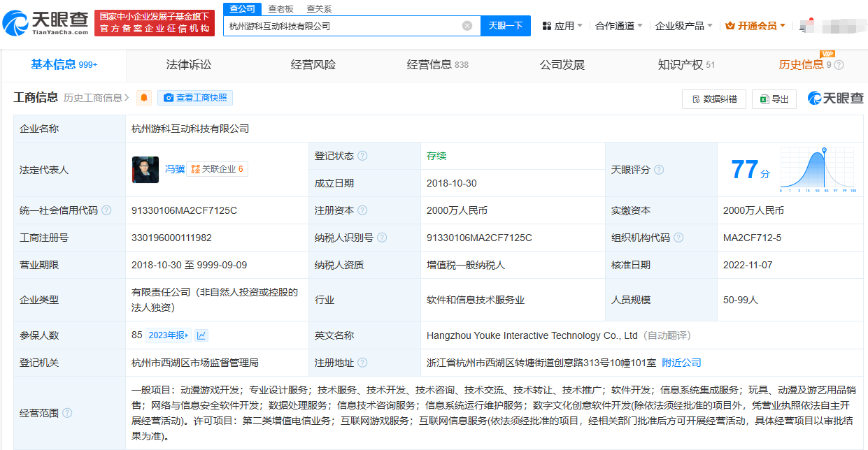Open the 冯骥 legal representative link

(x=175, y=169)
